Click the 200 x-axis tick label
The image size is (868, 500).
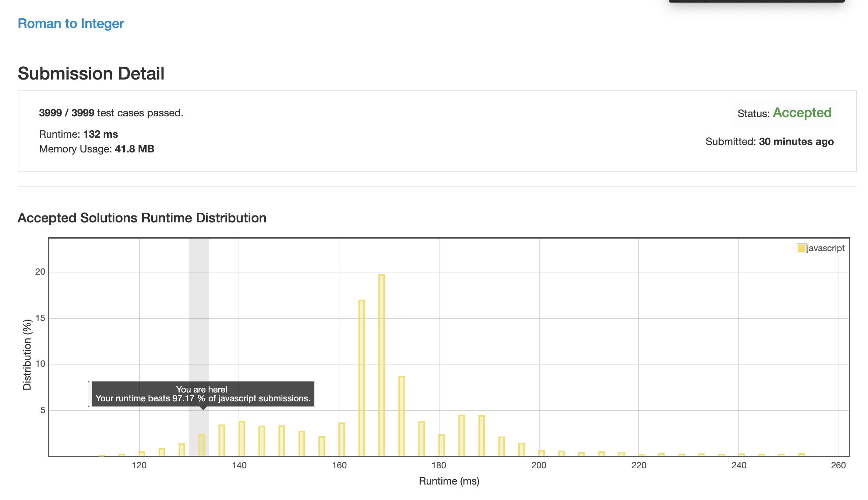pyautogui.click(x=539, y=465)
